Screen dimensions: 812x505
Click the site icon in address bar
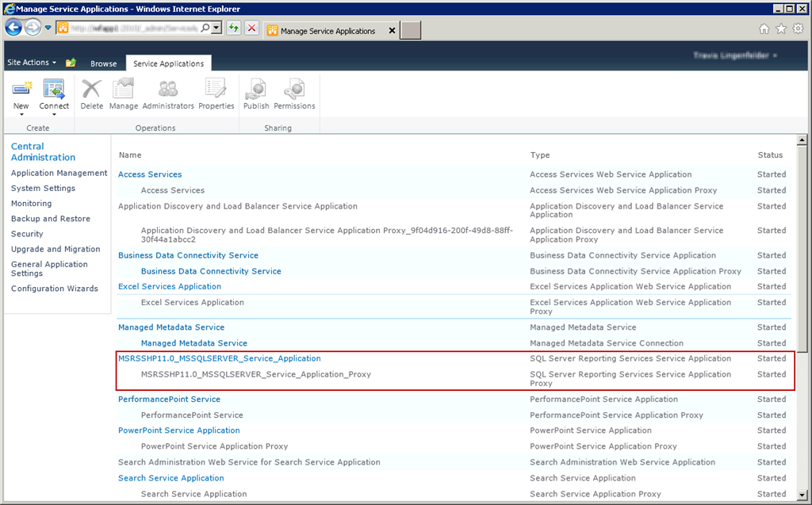click(63, 28)
